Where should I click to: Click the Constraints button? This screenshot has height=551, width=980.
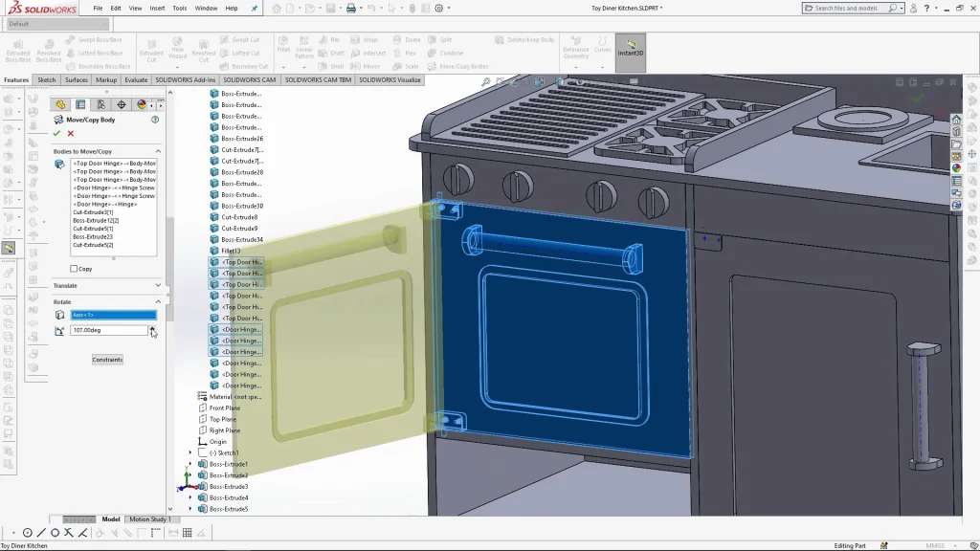[107, 360]
